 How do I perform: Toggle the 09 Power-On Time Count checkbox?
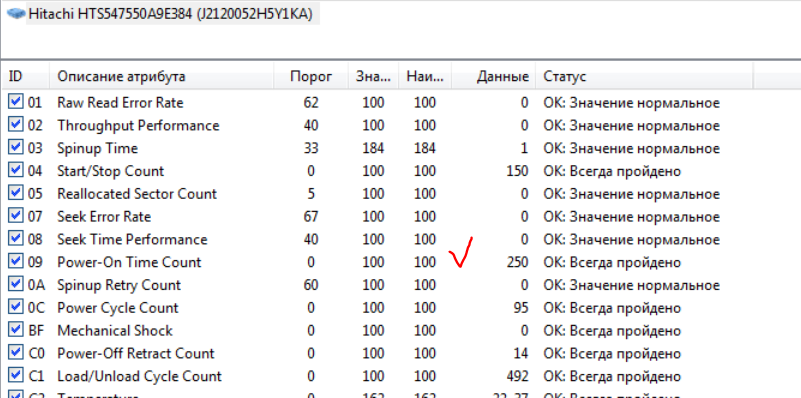pyautogui.click(x=15, y=261)
